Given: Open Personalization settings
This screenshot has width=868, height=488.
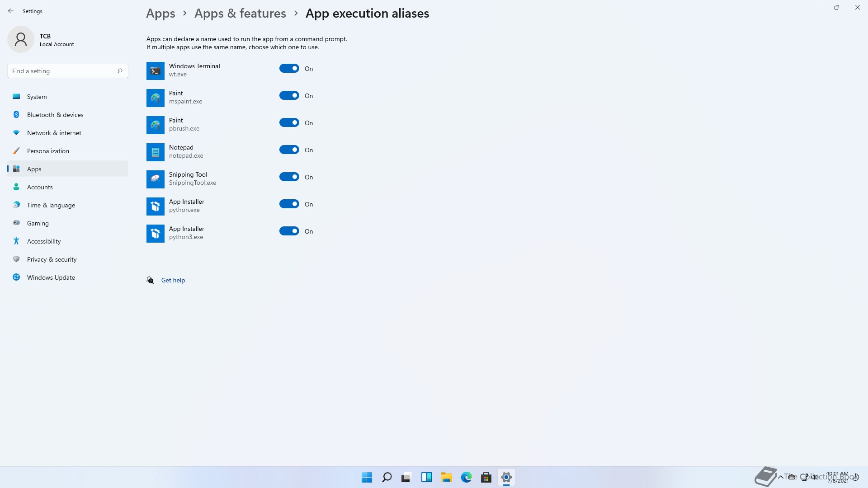Looking at the screenshot, I should (x=68, y=150).
